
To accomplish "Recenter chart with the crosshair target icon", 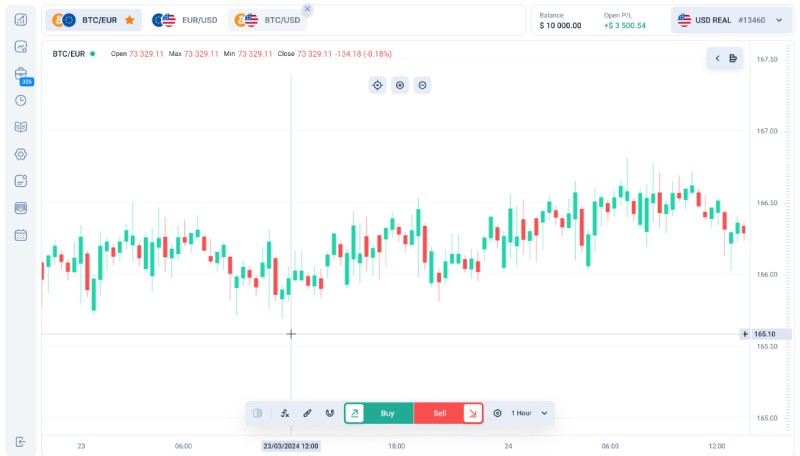I will [x=377, y=85].
